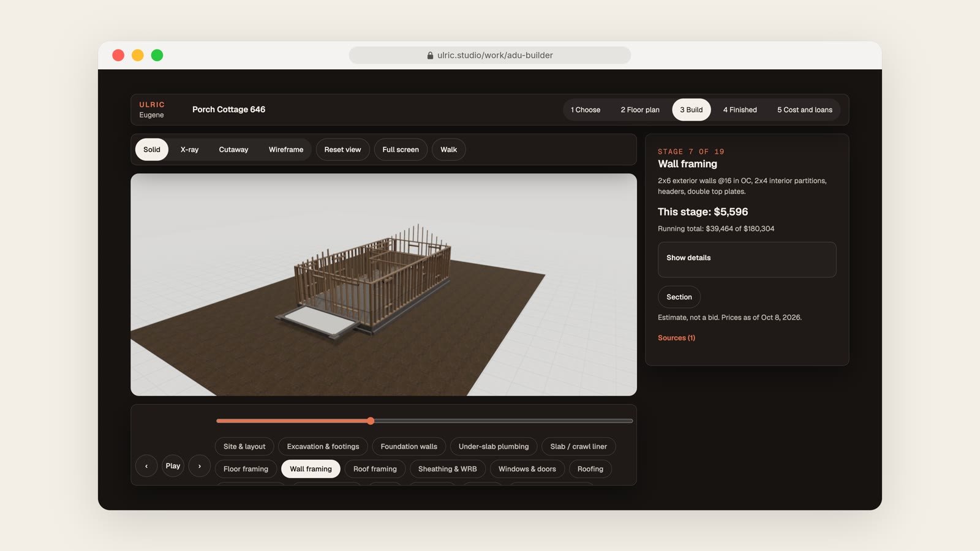The height and width of the screenshot is (551, 980).
Task: Switch view mode to Cutaway
Action: pyautogui.click(x=233, y=149)
